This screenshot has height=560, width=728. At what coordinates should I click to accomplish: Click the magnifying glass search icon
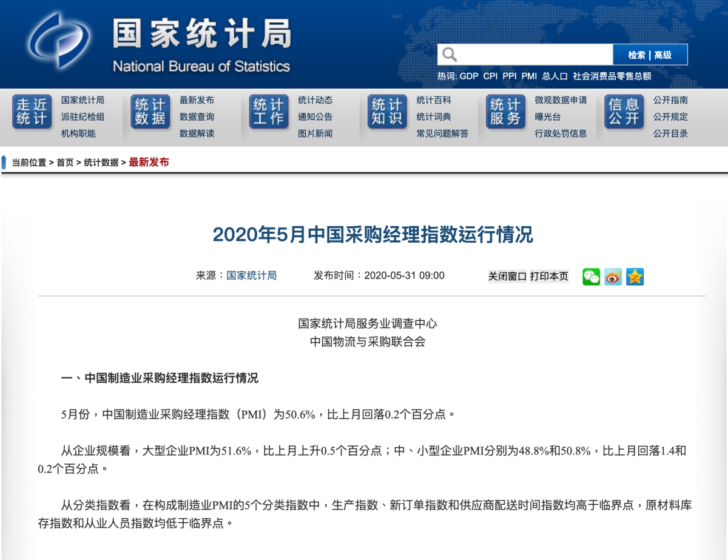[x=450, y=55]
